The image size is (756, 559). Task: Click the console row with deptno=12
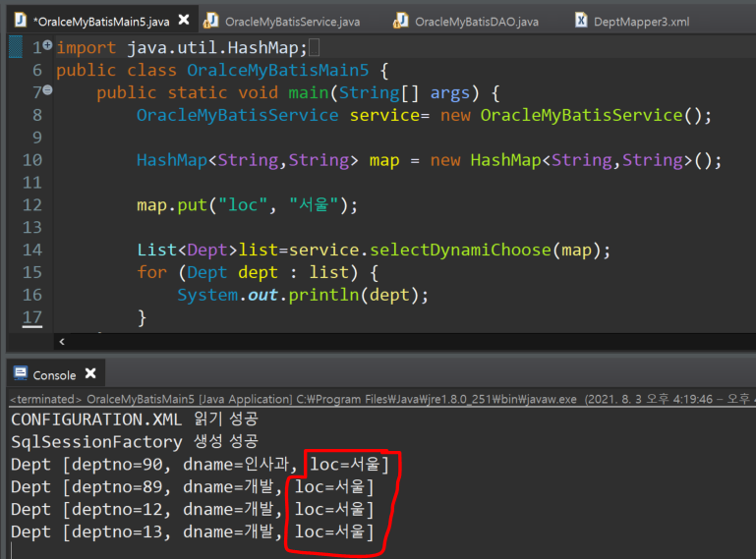point(192,509)
